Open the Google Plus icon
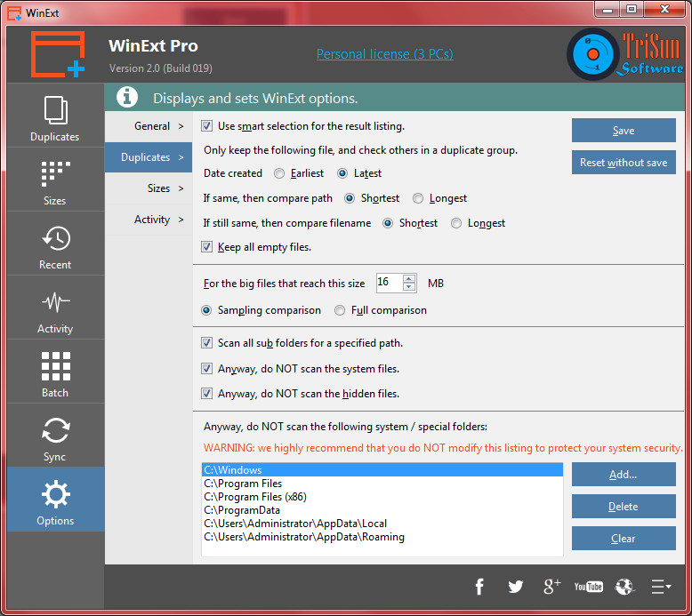Viewport: 692px width, 616px height. [x=551, y=587]
